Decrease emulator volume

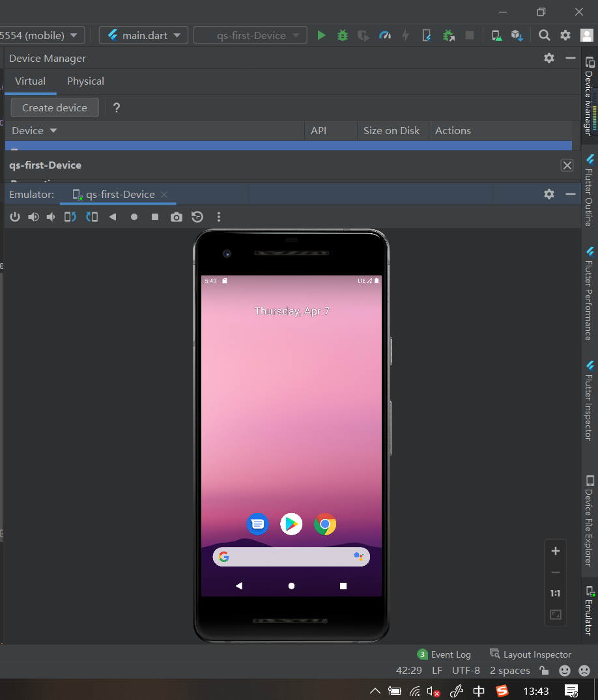[51, 217]
